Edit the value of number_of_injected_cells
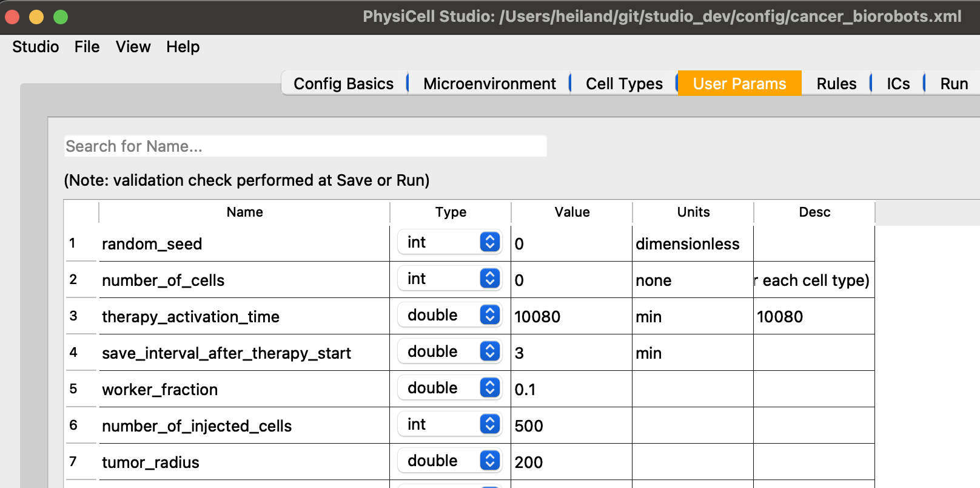The height and width of the screenshot is (488, 980). click(x=571, y=425)
